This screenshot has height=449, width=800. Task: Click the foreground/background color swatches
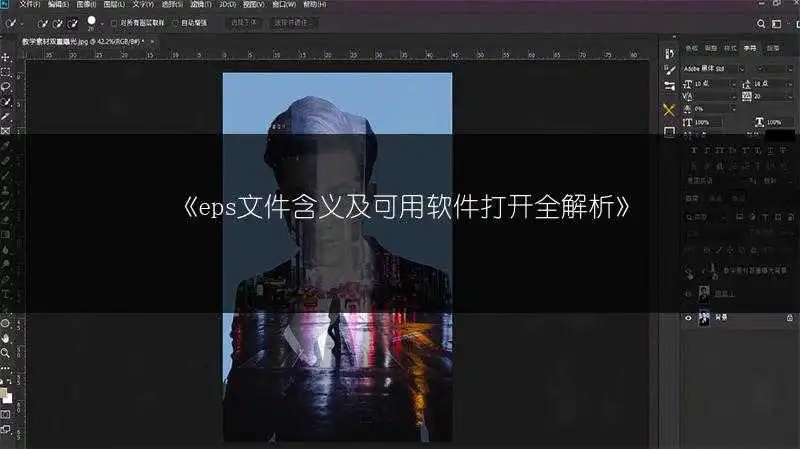tap(6, 396)
